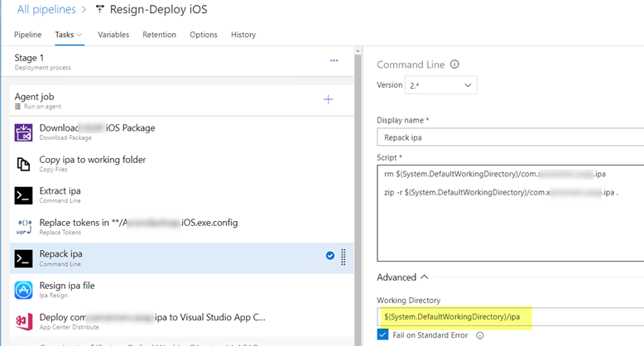Image resolution: width=644 pixels, height=346 pixels.
Task: Click the Copy Files task icon
Action: click(23, 164)
